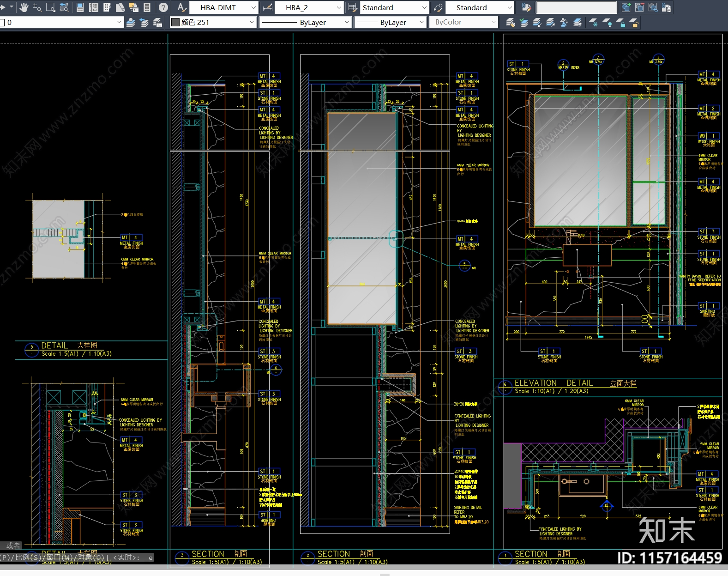Image resolution: width=728 pixels, height=576 pixels.
Task: Open the Dimension Style manager icon
Action: 267,7
